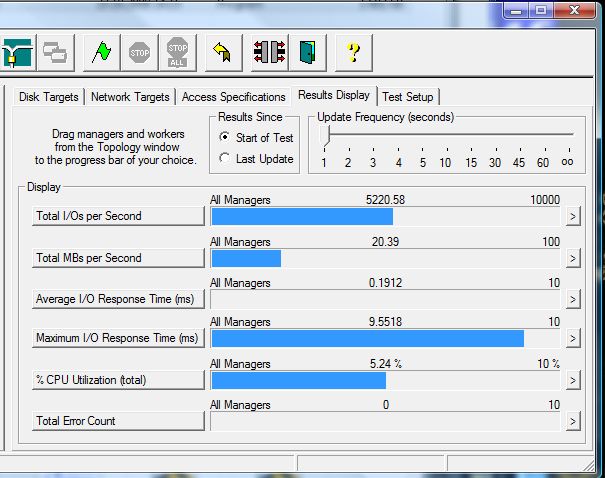Click the Total MBs per Second button

(118, 258)
